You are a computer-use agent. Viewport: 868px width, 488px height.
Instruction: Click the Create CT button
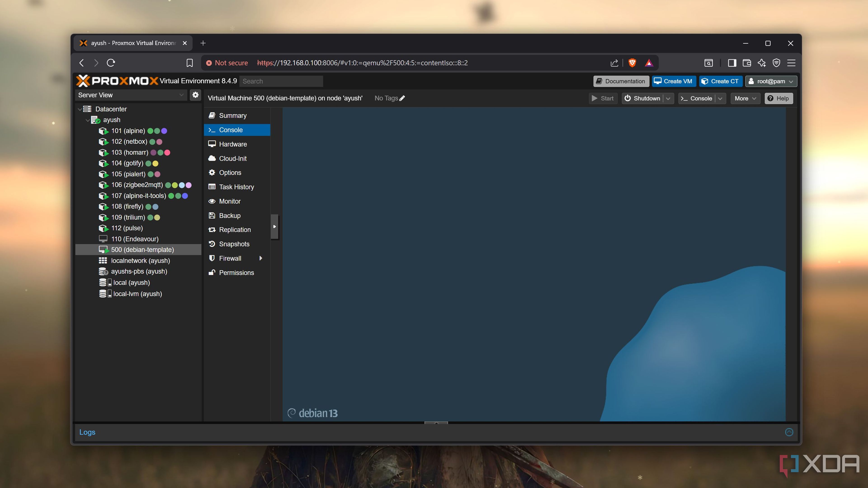[720, 81]
